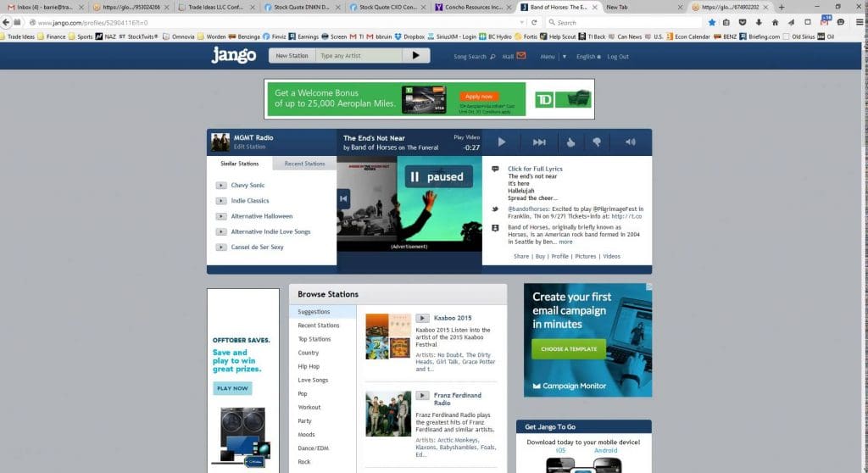The image size is (868, 473).
Task: Open the Jango Menu dropdown
Action: [x=553, y=57]
